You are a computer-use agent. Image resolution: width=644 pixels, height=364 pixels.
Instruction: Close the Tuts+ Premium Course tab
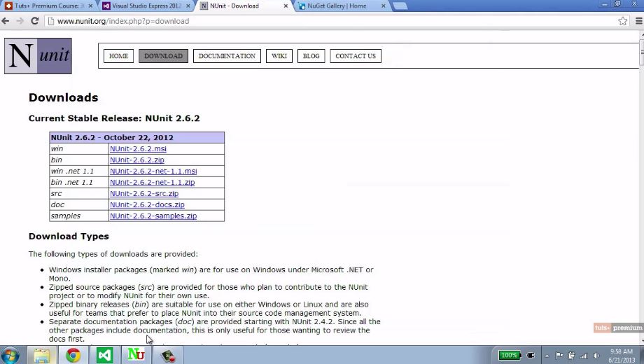(x=90, y=6)
